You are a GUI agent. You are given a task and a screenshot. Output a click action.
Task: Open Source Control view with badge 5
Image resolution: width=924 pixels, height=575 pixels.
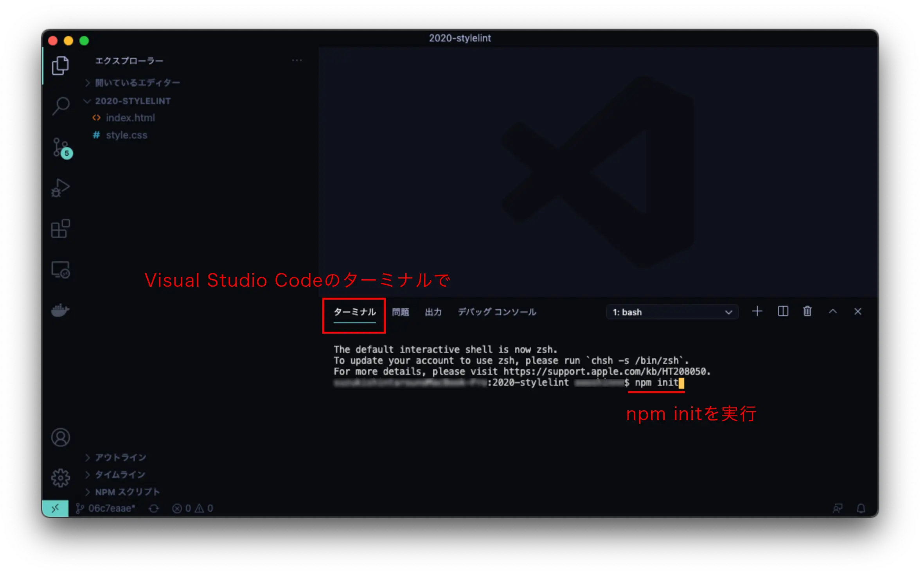[61, 147]
